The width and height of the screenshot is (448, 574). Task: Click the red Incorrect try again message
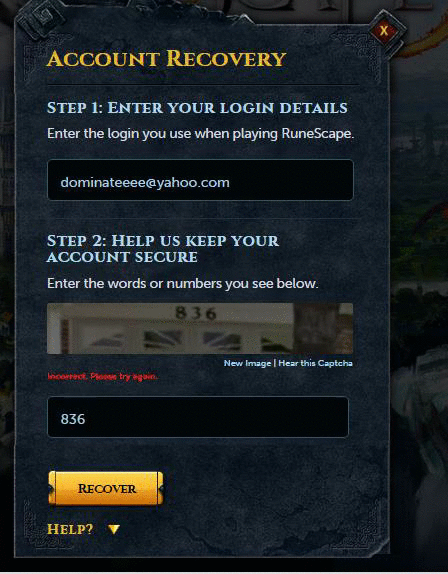coord(103,376)
